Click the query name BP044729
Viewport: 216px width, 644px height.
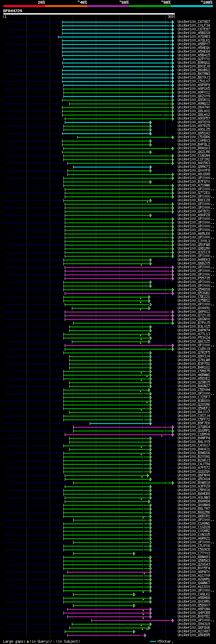pos(13,11)
